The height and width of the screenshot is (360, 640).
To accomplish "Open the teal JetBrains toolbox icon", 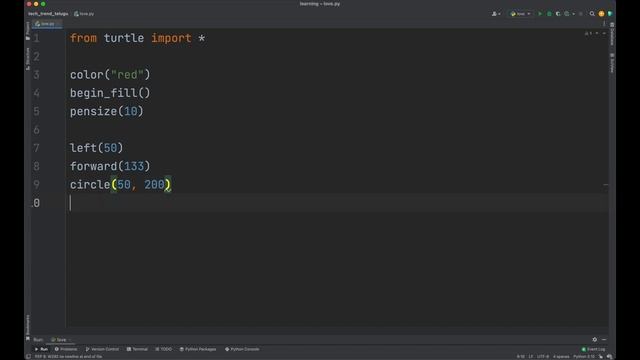I will 610,14.
